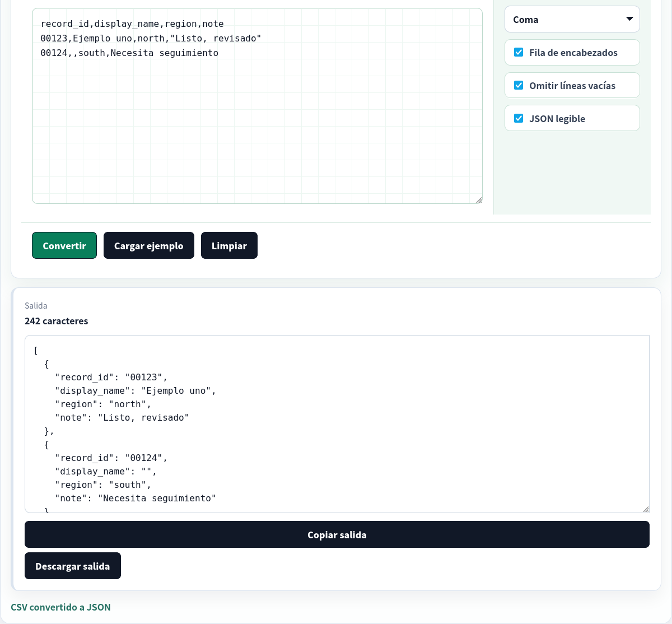Click the output line "region": "north"
This screenshot has width=672, height=624.
click(103, 404)
